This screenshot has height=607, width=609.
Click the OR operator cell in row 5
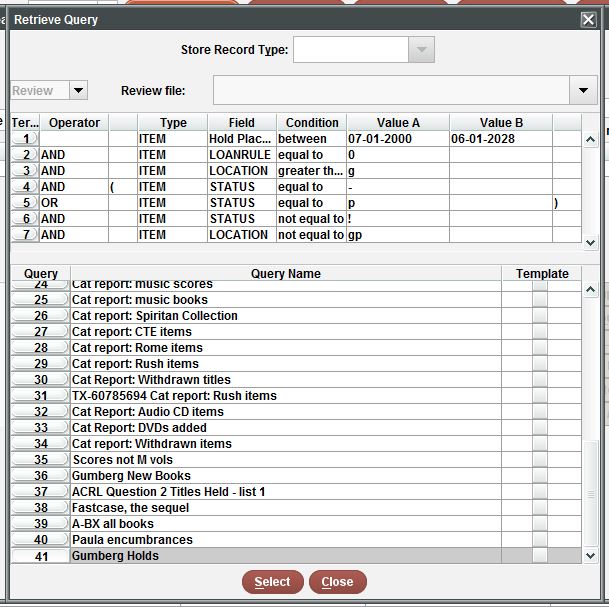coord(74,203)
